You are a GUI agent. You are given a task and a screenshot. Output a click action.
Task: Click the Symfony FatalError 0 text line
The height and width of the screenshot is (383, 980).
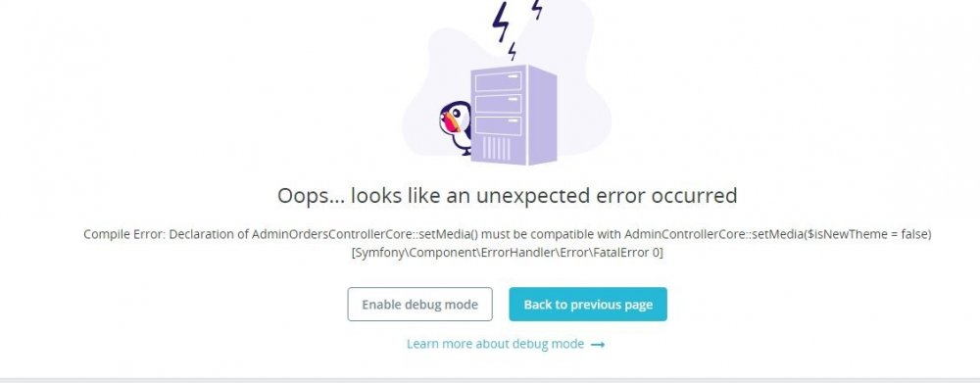coord(507,253)
